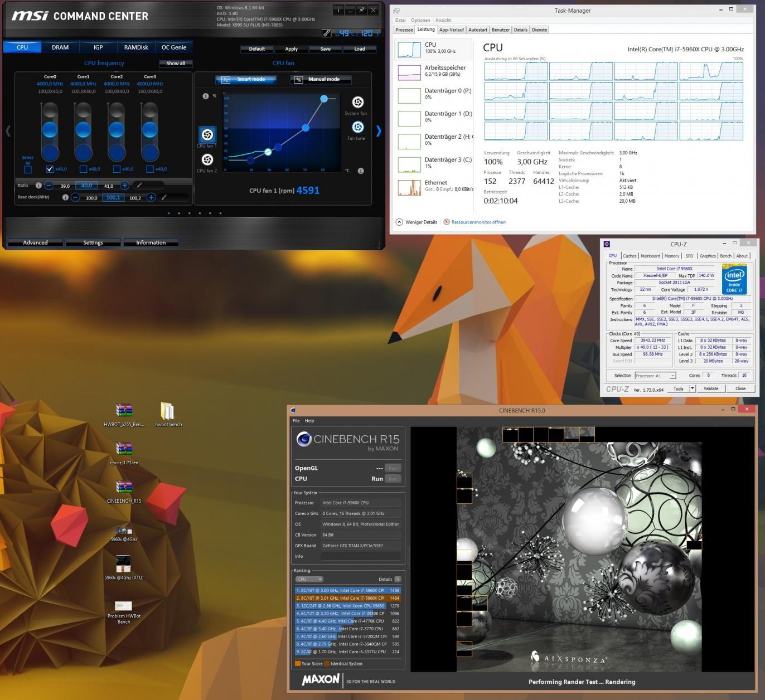Viewport: 765px width, 700px height.
Task: Select cpu-z_1.73-en archive desktop icon
Action: click(x=124, y=453)
